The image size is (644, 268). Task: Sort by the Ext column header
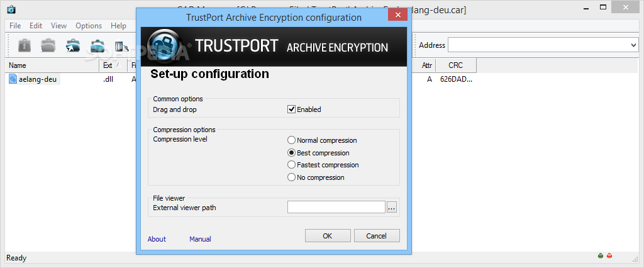[113, 65]
